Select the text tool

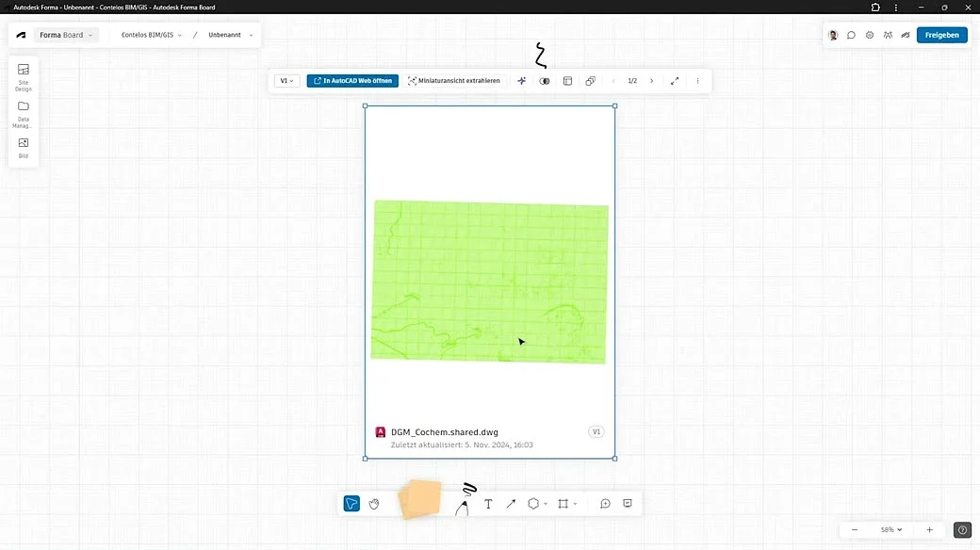coord(488,504)
